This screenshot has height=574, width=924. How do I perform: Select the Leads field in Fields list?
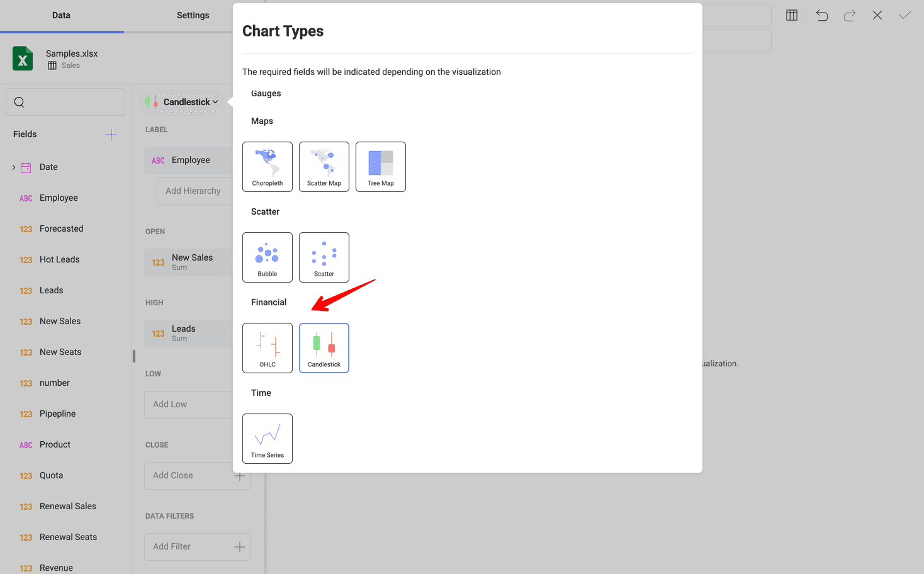coord(51,290)
